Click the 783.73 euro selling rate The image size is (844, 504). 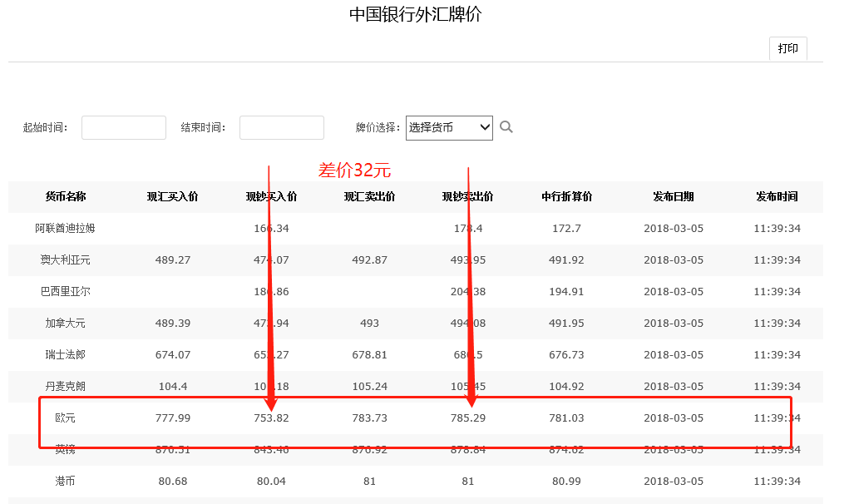point(369,418)
